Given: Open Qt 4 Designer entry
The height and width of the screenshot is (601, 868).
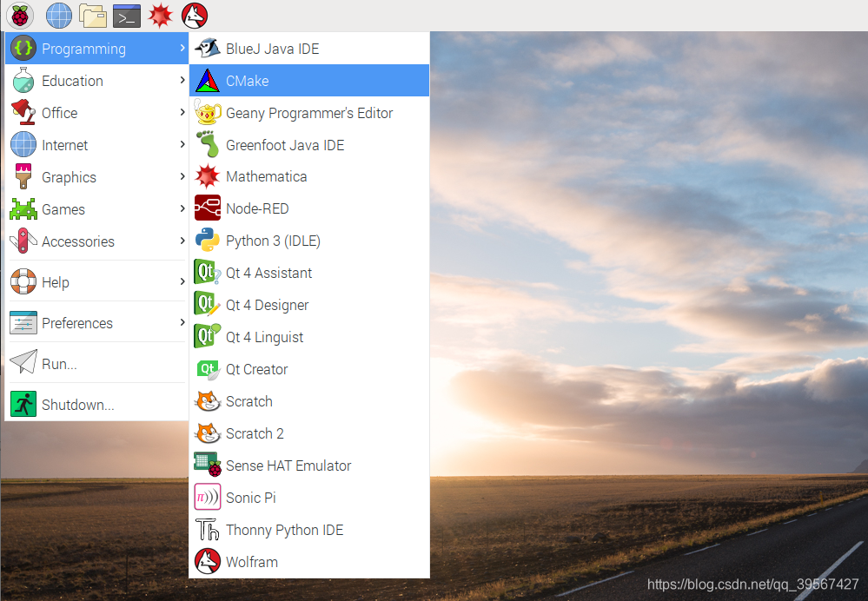Looking at the screenshot, I should [x=309, y=305].
